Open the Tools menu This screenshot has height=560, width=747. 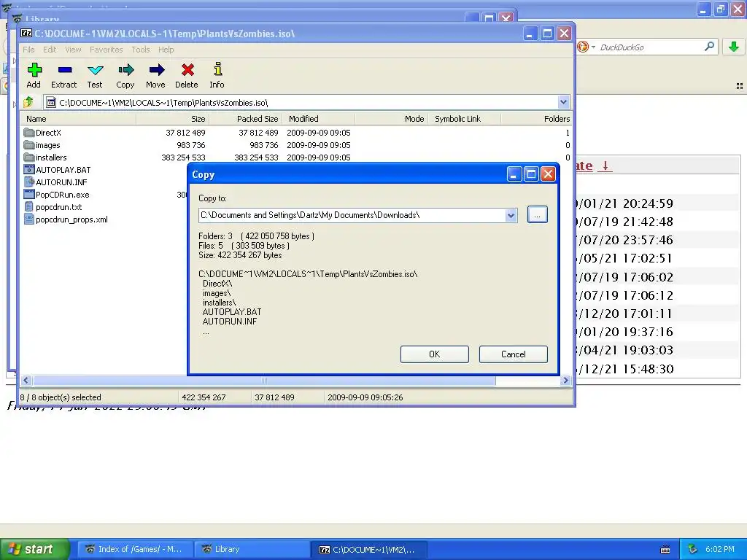141,50
